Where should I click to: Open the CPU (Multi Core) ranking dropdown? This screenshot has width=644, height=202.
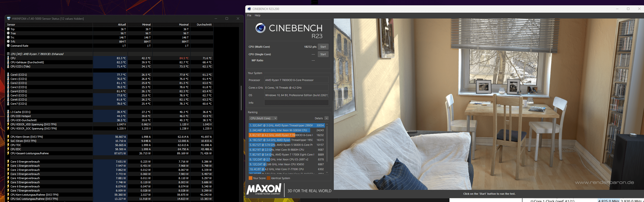tap(263, 118)
